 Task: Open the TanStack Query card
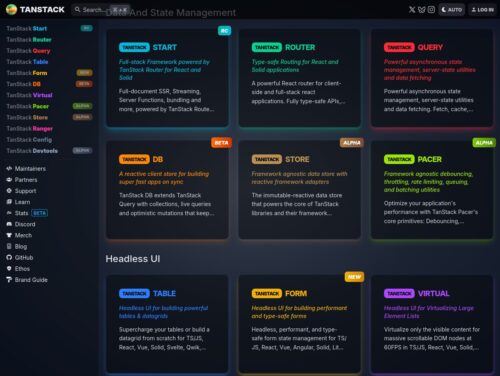[x=432, y=78]
